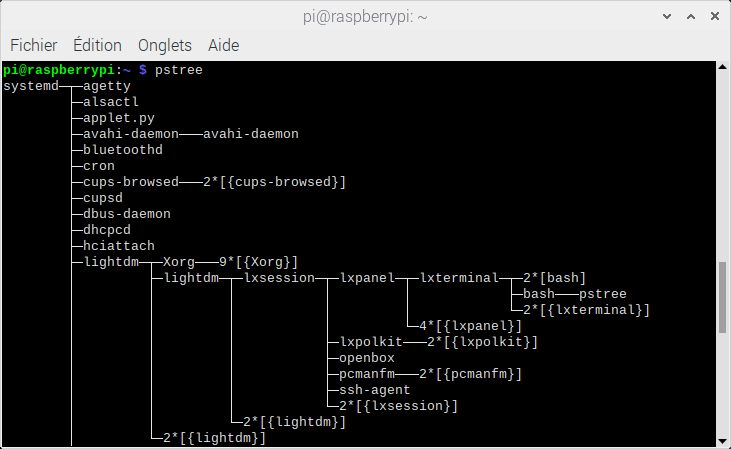The width and height of the screenshot is (731, 449).
Task: Open the Fichier menu
Action: point(34,45)
